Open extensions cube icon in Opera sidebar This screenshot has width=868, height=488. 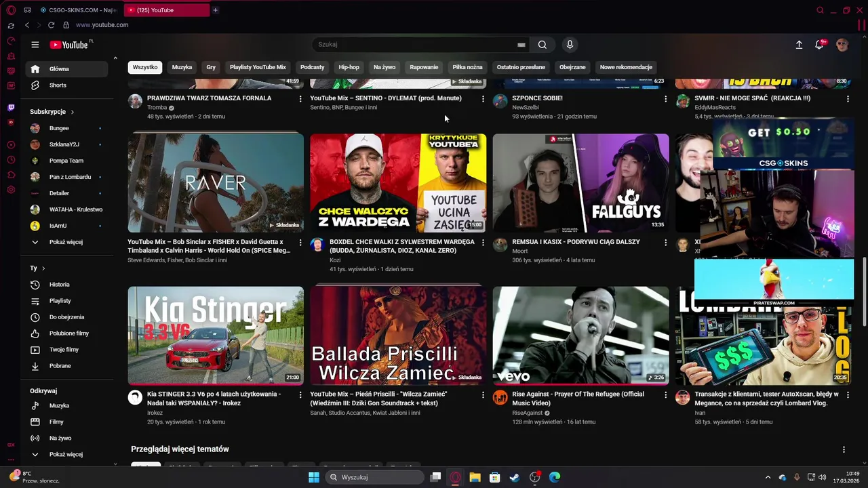[11, 175]
